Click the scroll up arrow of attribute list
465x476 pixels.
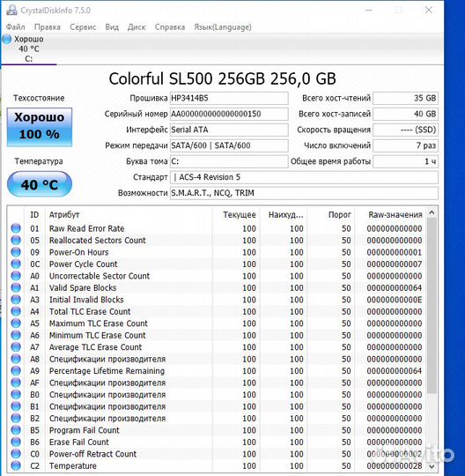[x=432, y=212]
